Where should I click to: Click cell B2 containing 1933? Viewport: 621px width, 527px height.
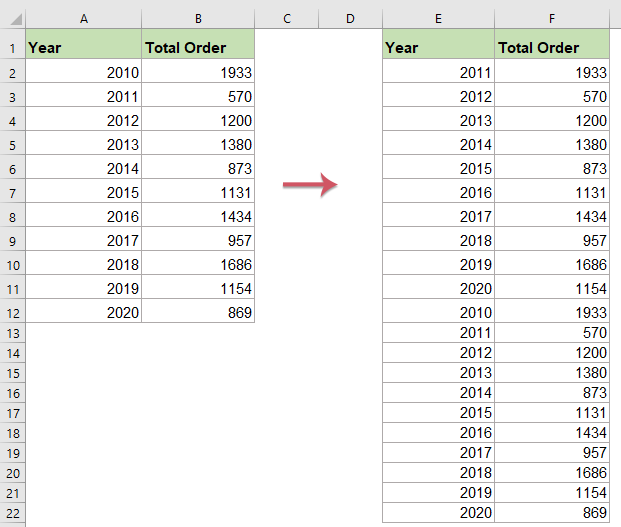pyautogui.click(x=198, y=72)
